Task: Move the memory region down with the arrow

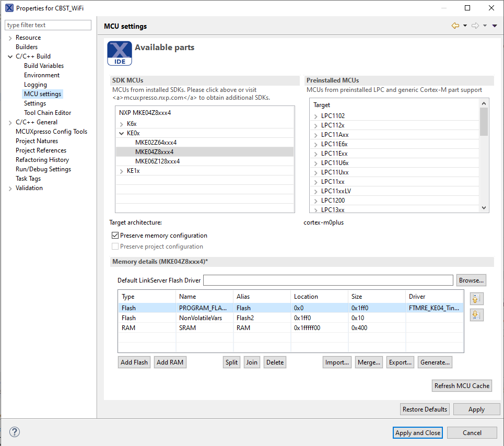Action: tap(476, 315)
